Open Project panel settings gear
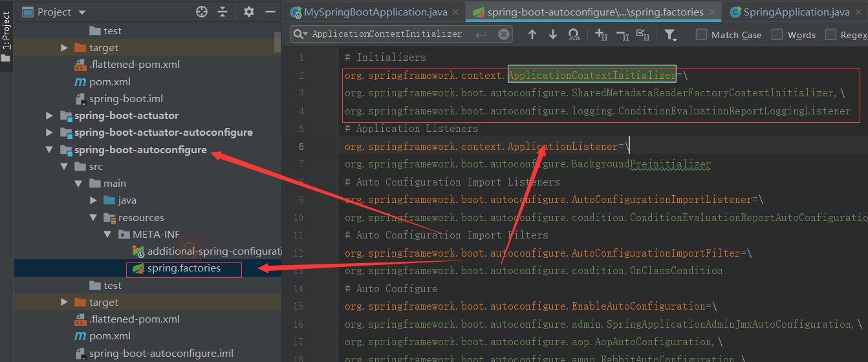The image size is (868, 362). pyautogui.click(x=249, y=12)
